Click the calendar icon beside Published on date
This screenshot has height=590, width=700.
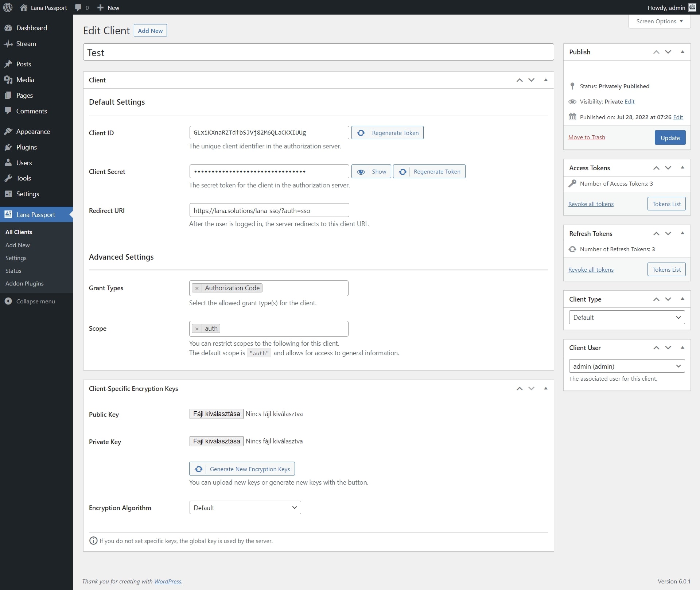(572, 117)
